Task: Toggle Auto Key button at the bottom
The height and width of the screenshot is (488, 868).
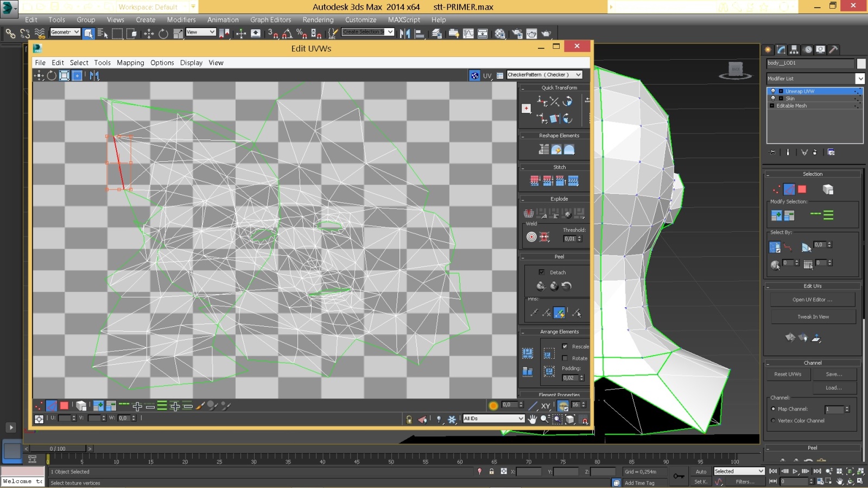Action: pos(701,472)
